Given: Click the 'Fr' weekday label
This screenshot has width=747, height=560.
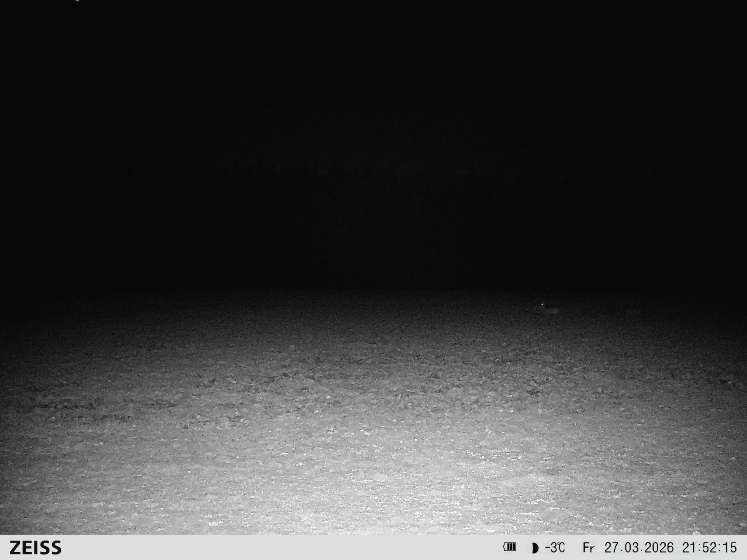Looking at the screenshot, I should pyautogui.click(x=588, y=548).
